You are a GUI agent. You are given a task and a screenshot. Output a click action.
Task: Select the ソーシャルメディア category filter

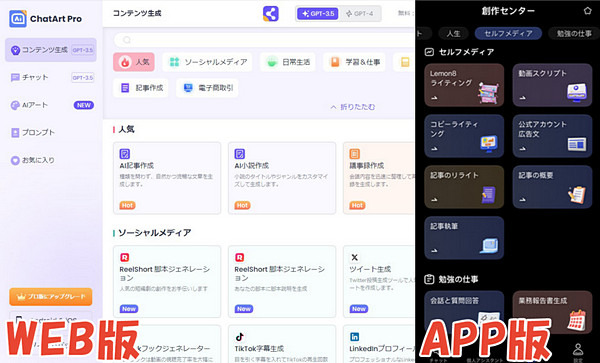click(207, 62)
